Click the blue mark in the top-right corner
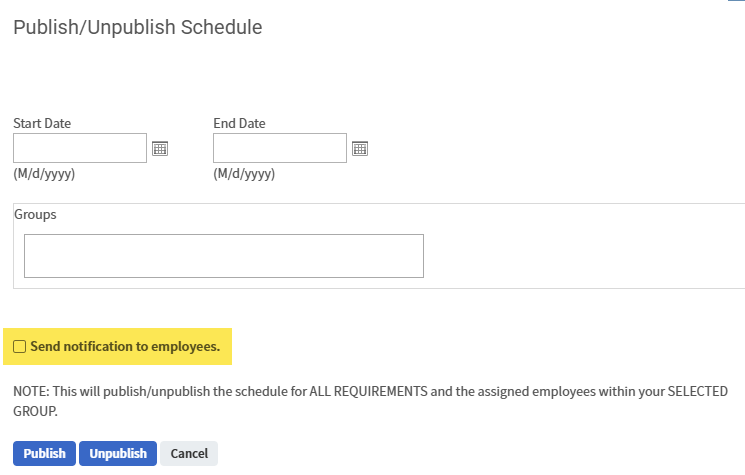This screenshot has height=475, width=745. point(741,2)
